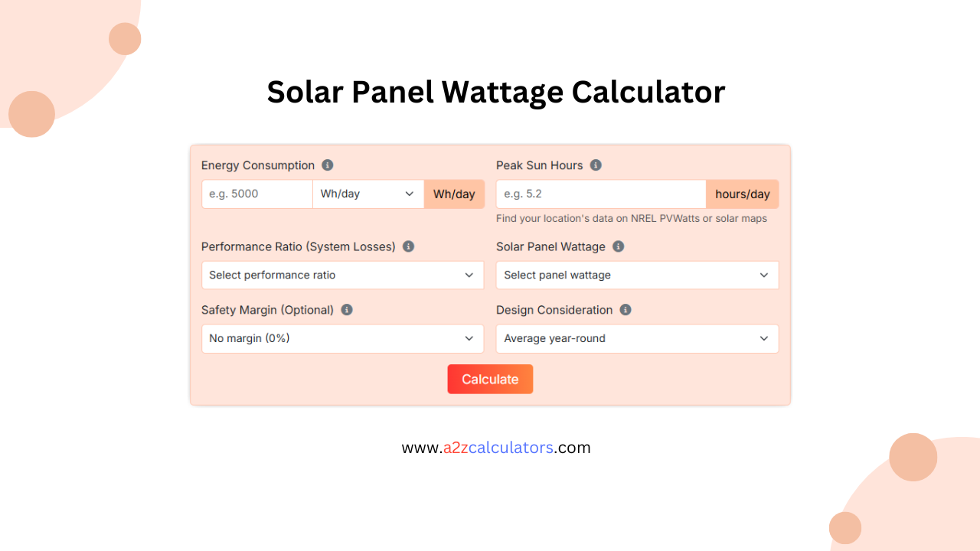The width and height of the screenshot is (980, 551).
Task: Click the peak sun hours input field
Action: [x=600, y=194]
